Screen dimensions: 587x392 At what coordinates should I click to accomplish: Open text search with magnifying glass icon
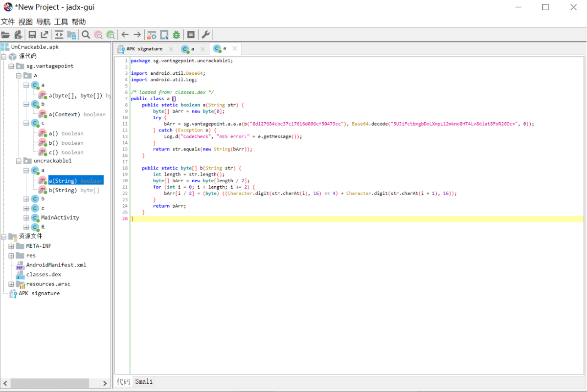point(86,35)
